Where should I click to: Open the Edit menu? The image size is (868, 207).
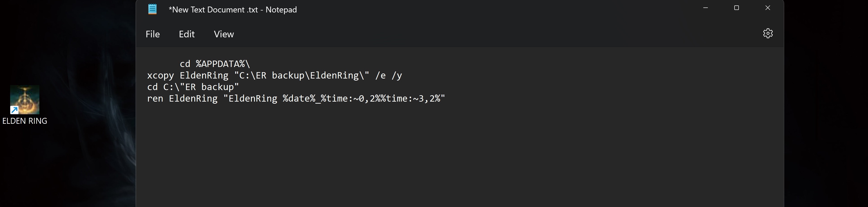tap(187, 34)
